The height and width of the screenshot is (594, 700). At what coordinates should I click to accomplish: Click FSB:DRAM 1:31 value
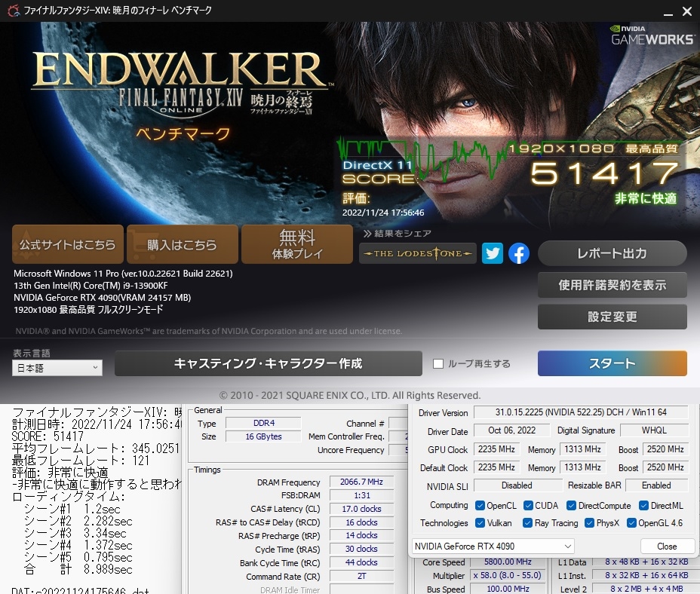[x=361, y=495]
